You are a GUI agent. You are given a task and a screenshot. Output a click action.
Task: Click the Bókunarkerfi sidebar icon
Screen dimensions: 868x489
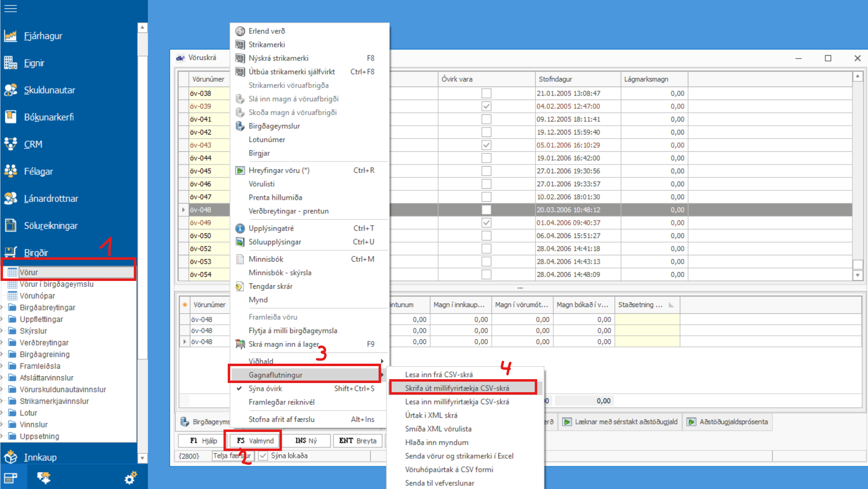11,117
